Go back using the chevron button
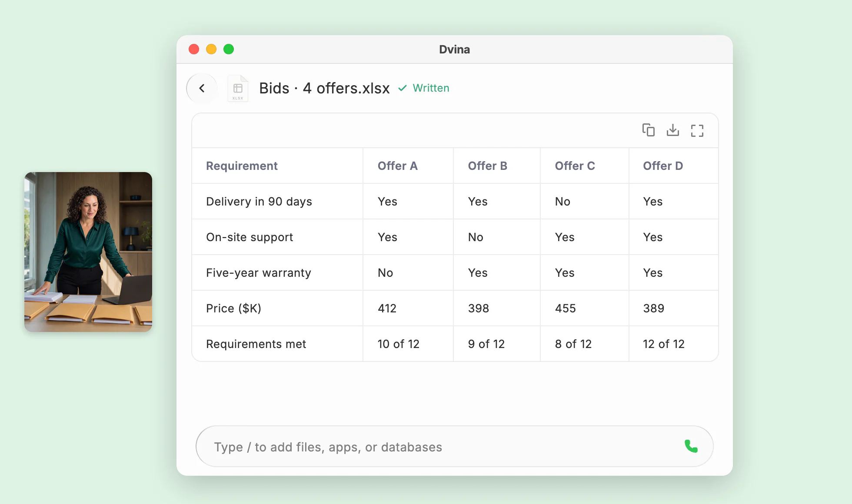This screenshot has height=504, width=852. (202, 88)
